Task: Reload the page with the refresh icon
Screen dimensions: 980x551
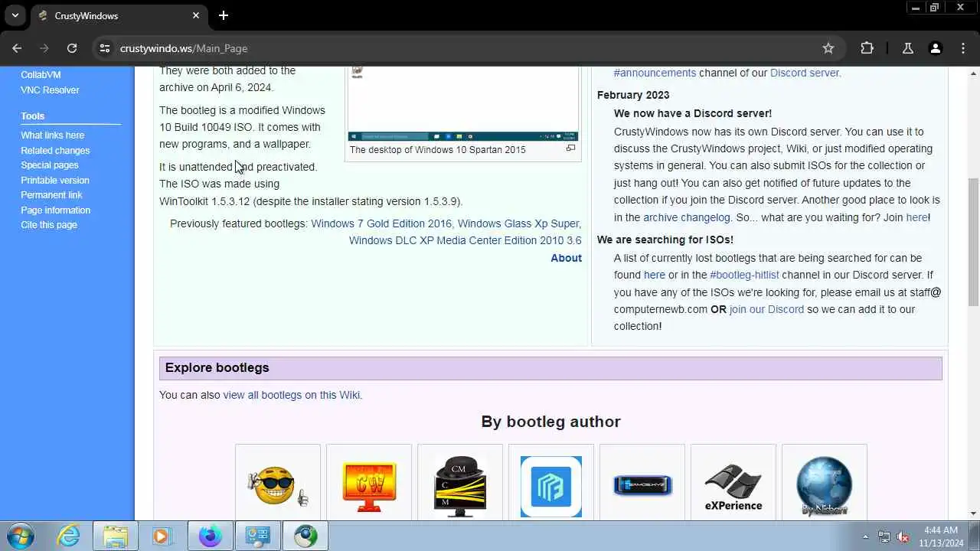Action: pos(72,48)
